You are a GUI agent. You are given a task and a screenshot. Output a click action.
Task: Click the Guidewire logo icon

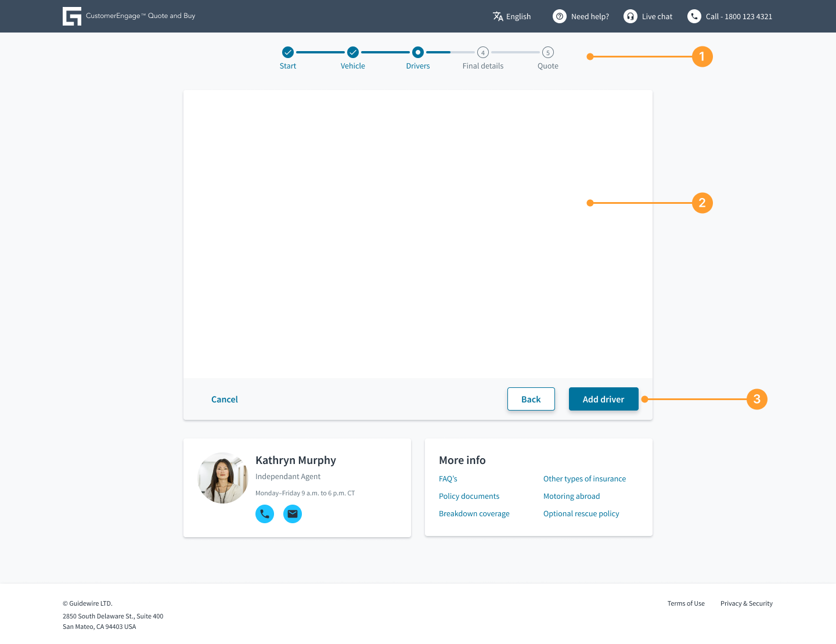click(x=72, y=16)
